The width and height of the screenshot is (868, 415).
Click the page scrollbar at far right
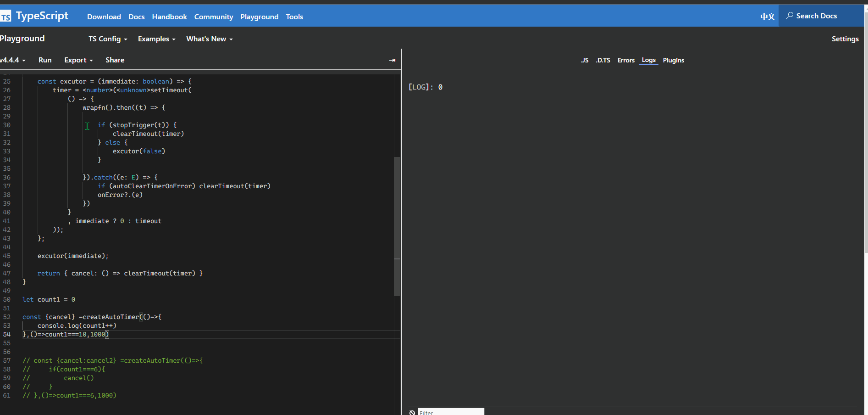coord(866,133)
